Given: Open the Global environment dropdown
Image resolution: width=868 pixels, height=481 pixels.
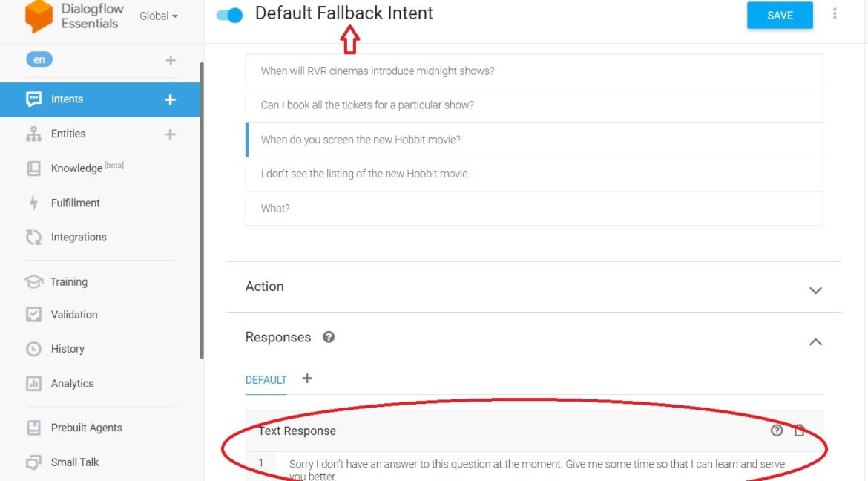Looking at the screenshot, I should click(x=157, y=16).
